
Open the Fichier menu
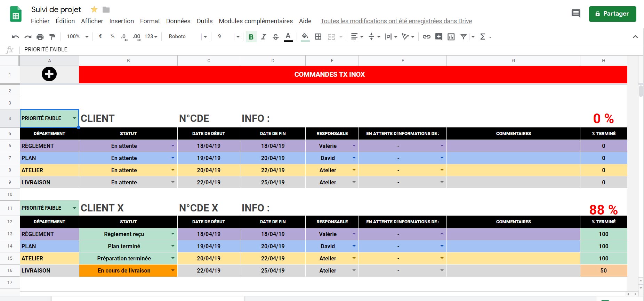click(40, 21)
